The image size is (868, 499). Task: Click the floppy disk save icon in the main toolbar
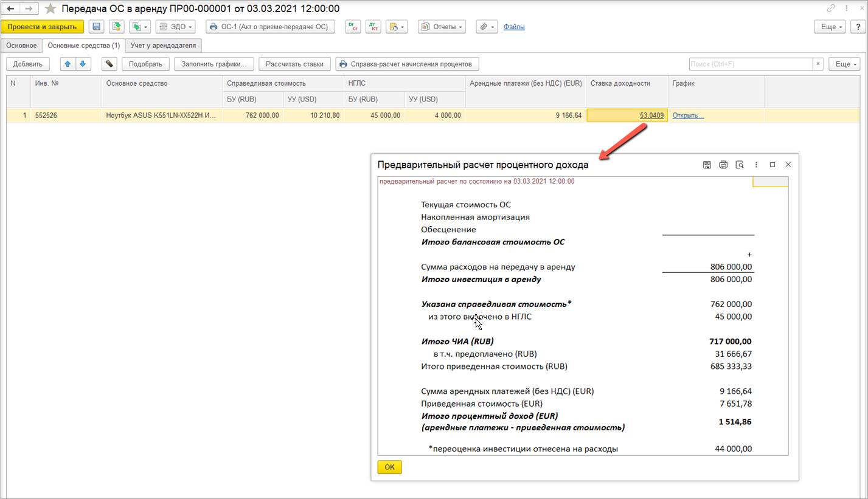click(x=96, y=27)
